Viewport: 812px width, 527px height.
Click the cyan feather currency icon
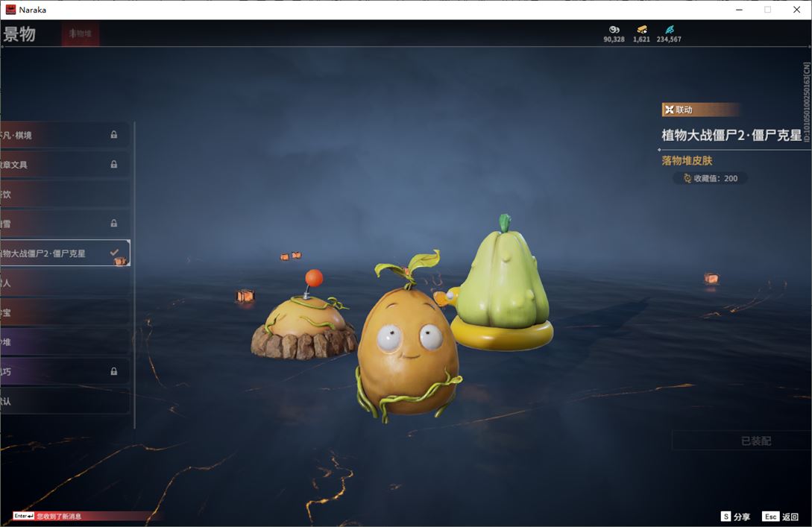coord(669,30)
